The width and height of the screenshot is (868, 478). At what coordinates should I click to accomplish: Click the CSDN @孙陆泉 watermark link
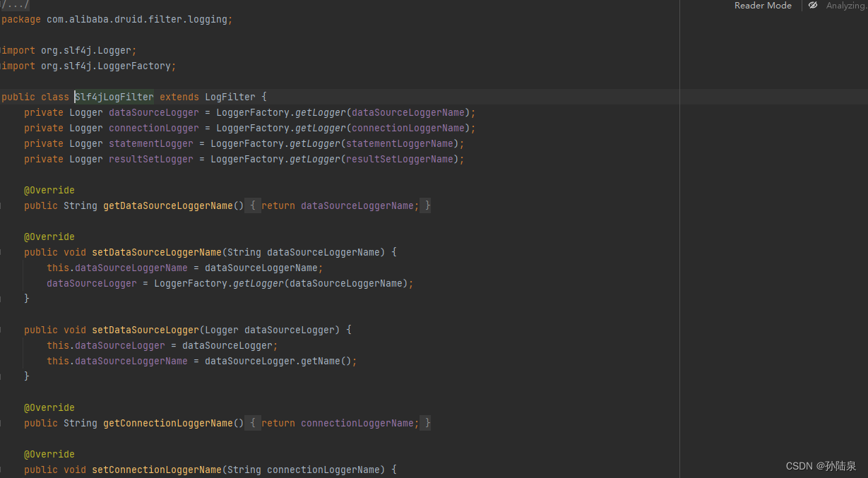click(x=821, y=465)
